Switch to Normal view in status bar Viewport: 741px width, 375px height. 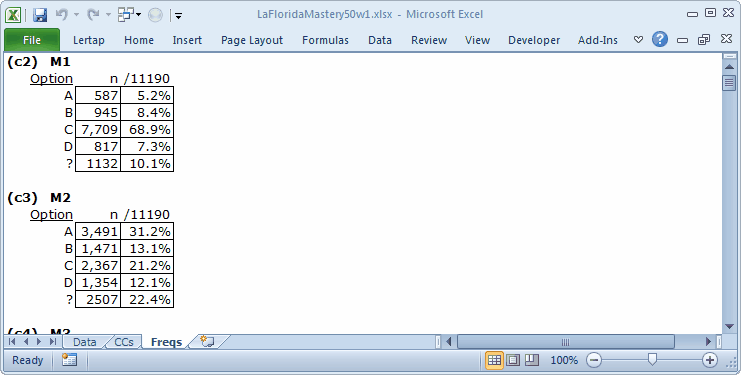494,360
